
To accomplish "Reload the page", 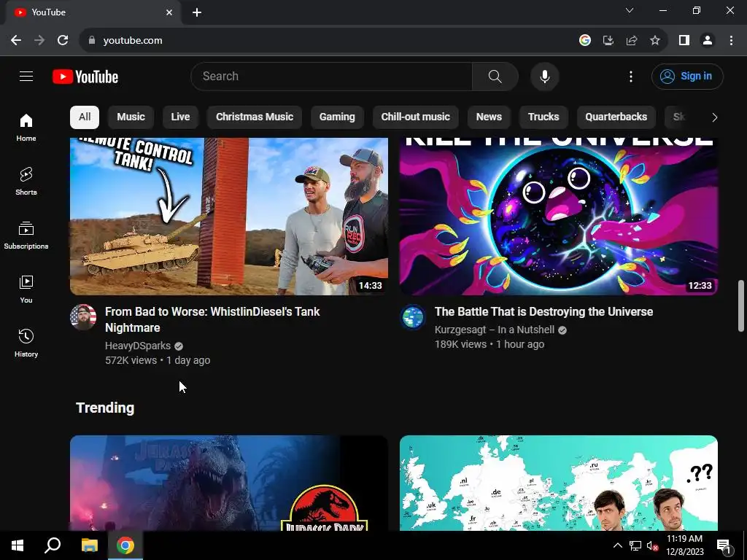I will point(63,41).
